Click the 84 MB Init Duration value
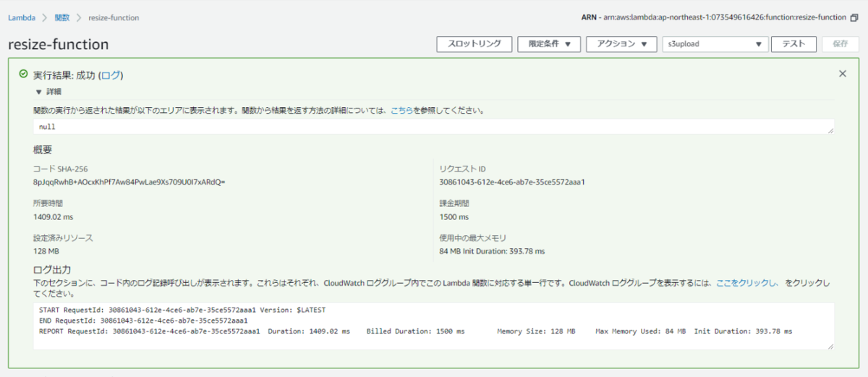 click(x=492, y=251)
